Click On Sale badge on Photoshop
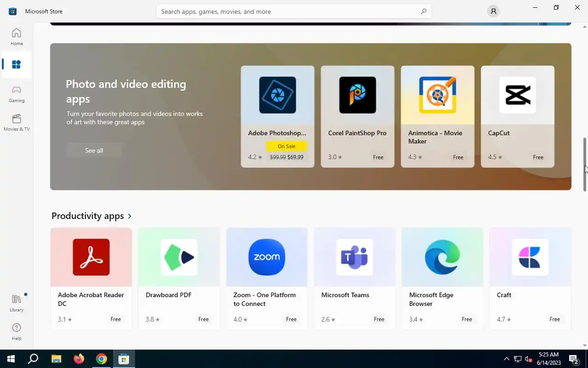Screen dimensions: 588x368 287,146
